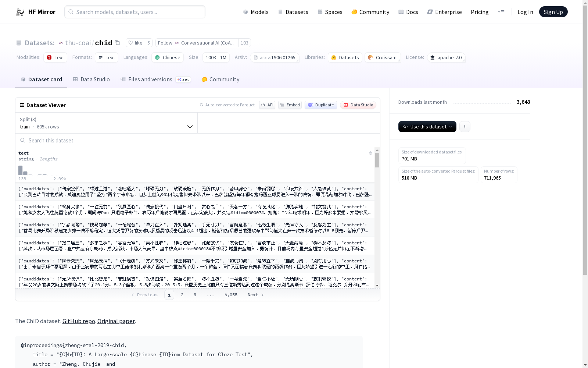The image size is (588, 368).
Task: Click the like count 5
Action: click(x=148, y=43)
